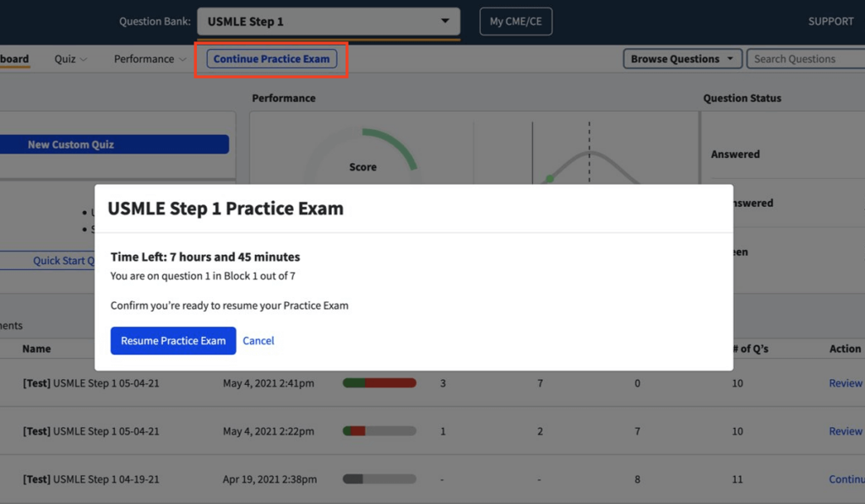Continue the Apr 19, 2021 quiz
The image size is (865, 504).
pyautogui.click(x=846, y=480)
